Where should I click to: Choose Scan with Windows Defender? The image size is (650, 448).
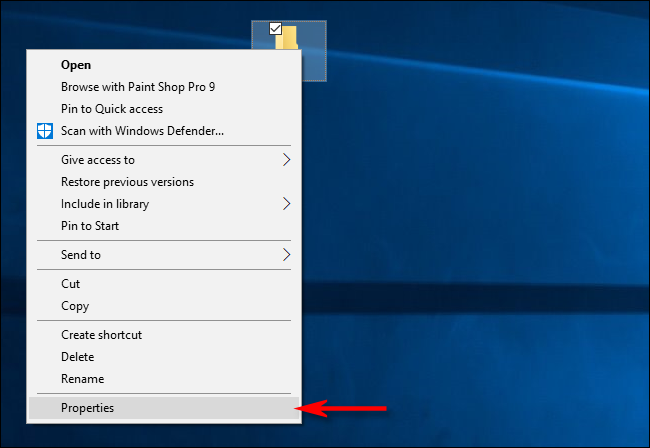(142, 131)
